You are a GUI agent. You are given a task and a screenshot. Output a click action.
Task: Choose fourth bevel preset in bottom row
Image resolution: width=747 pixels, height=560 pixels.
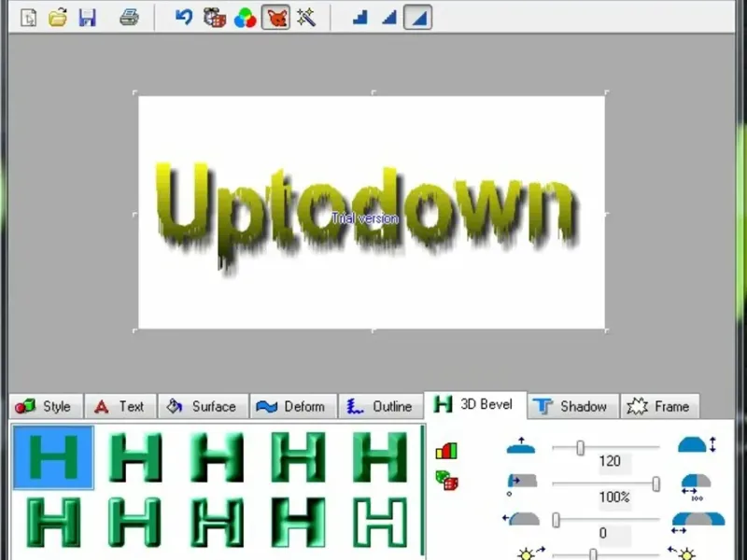pos(298,522)
